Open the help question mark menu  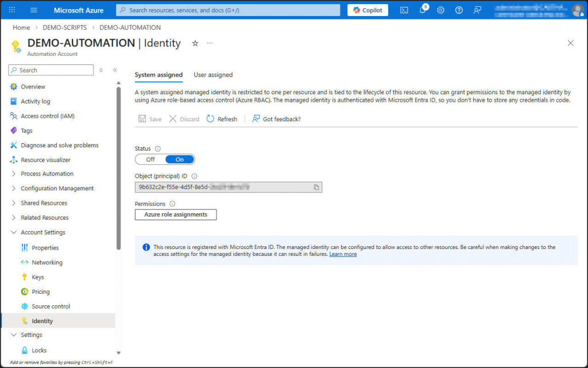(458, 10)
